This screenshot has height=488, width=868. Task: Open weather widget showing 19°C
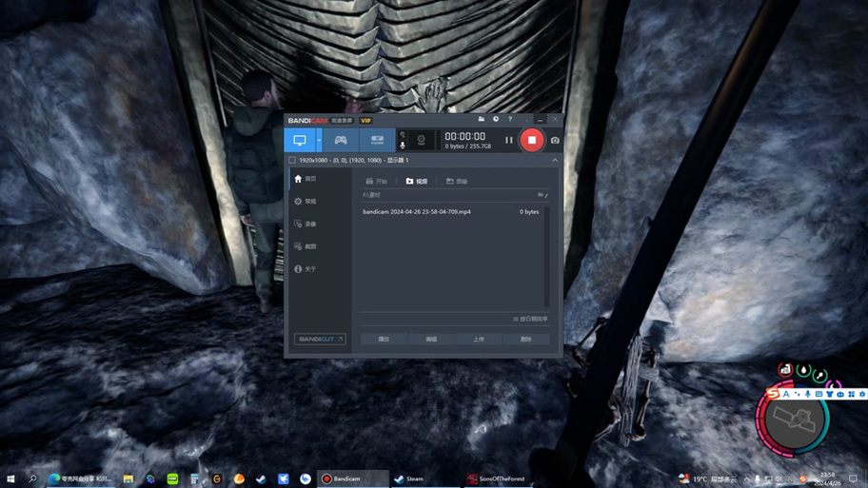(x=708, y=479)
